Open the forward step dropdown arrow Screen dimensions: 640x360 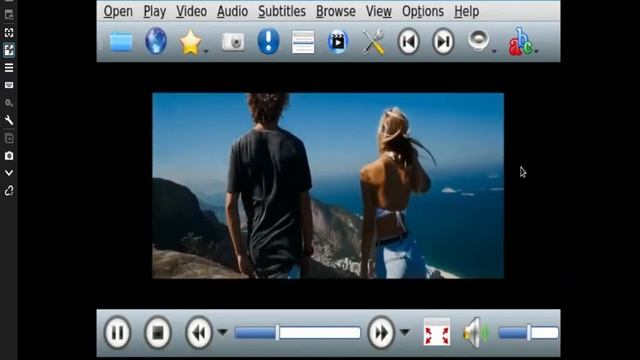point(404,332)
